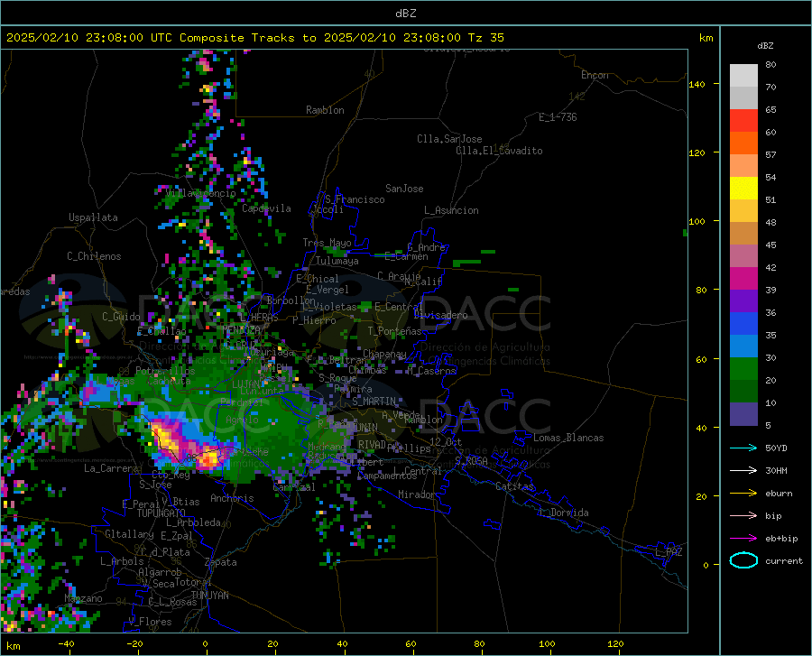This screenshot has width=812, height=656.
Task: Click the yellow eburn arrow in legend
Action: pos(743,494)
